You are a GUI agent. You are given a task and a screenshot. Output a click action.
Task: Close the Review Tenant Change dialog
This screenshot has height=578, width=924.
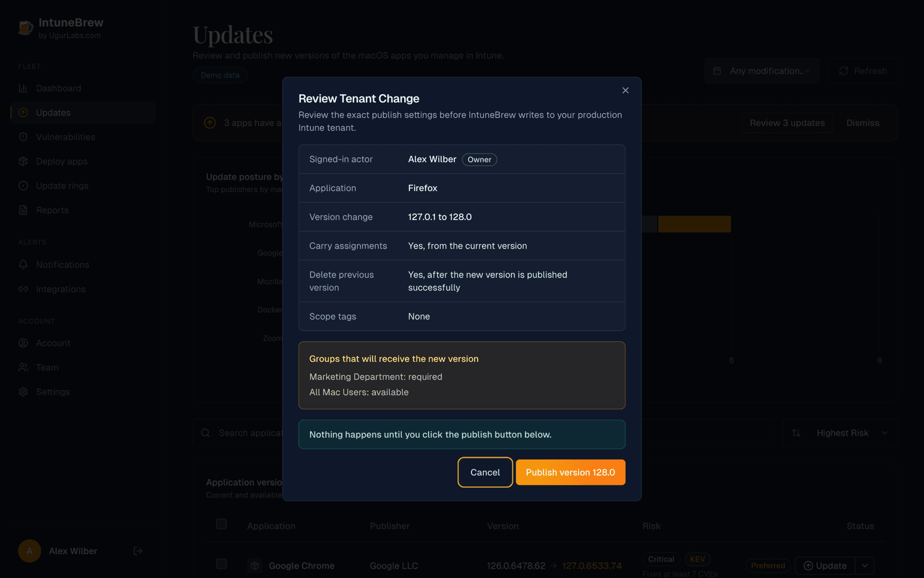[625, 90]
